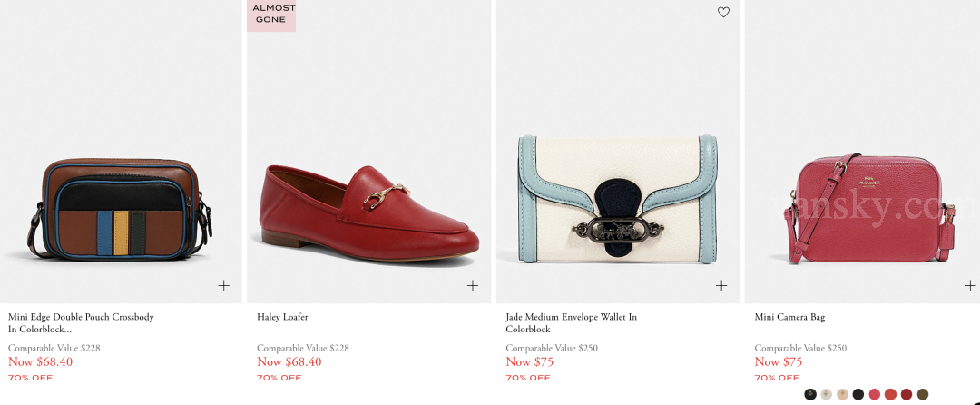
Task: Select the orange-red color swatch
Action: click(890, 394)
